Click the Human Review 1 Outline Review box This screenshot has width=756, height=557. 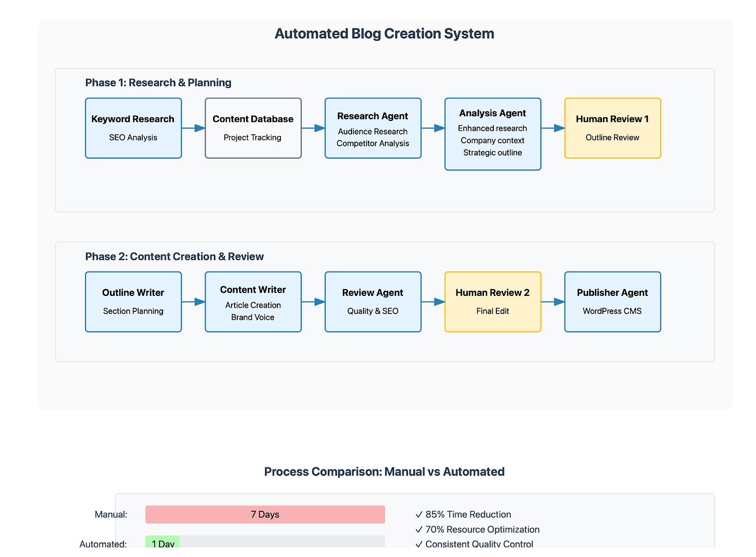click(612, 128)
